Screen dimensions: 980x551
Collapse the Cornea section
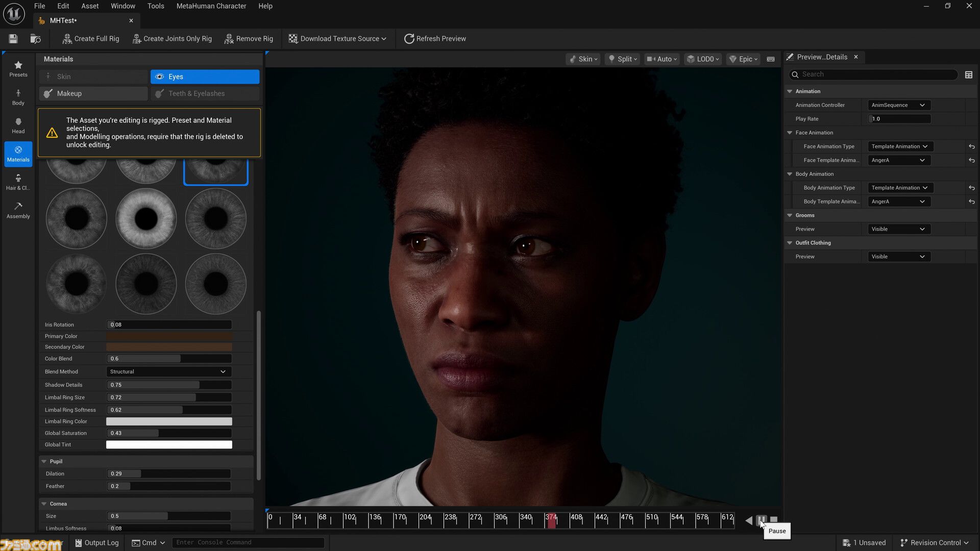(x=44, y=504)
